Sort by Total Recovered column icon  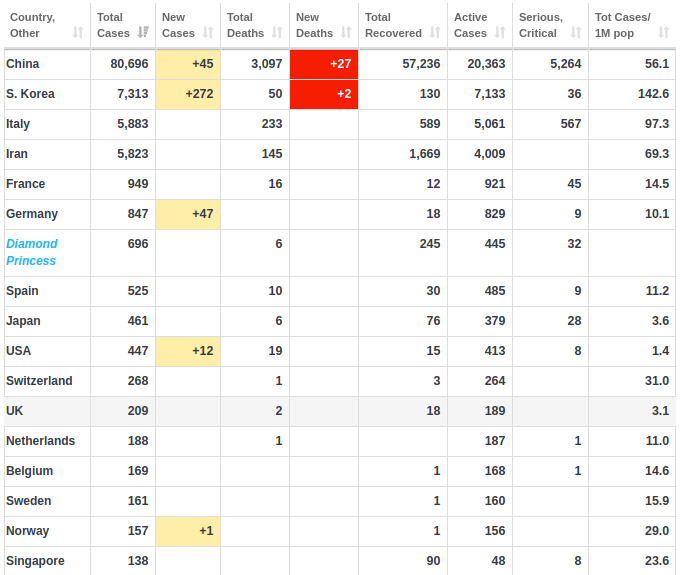click(435, 33)
